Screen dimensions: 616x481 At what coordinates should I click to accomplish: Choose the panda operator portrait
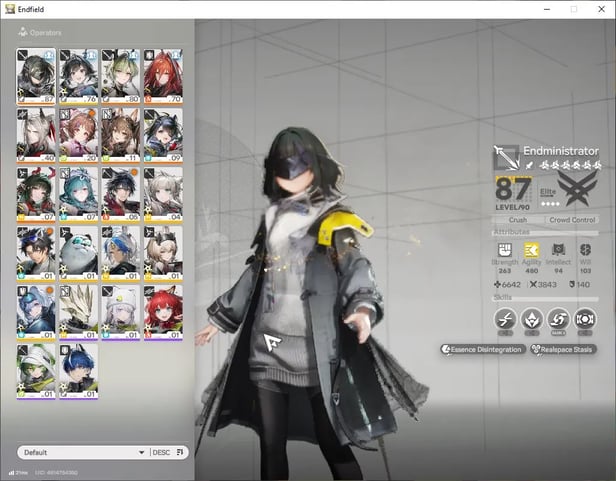point(78,252)
